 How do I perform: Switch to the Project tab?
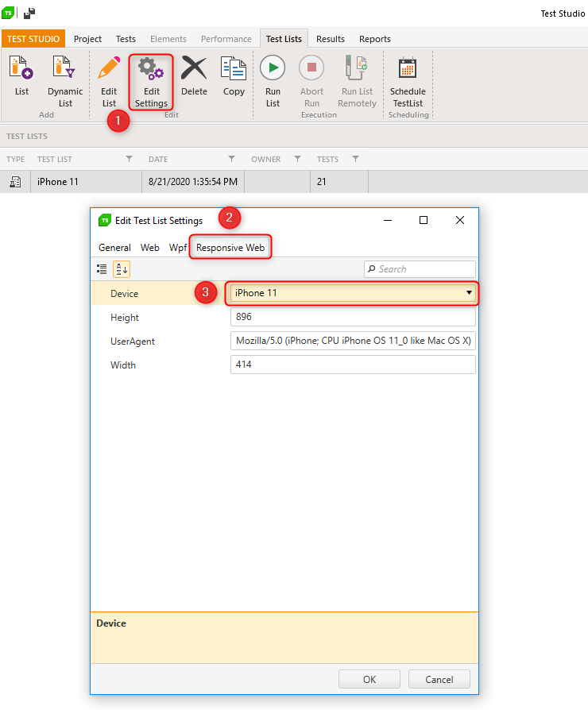(x=87, y=39)
